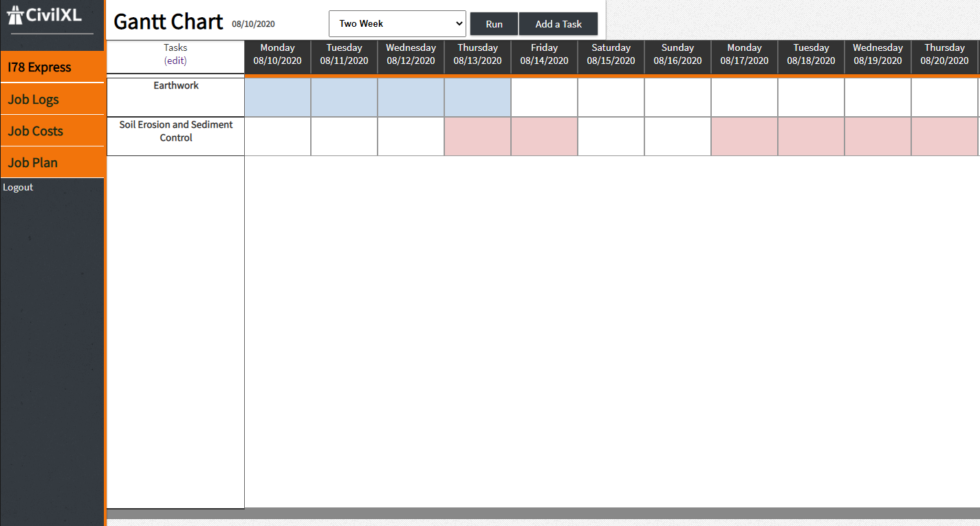
Task: Select Soil Erosion and Sediment Control task
Action: tap(176, 131)
